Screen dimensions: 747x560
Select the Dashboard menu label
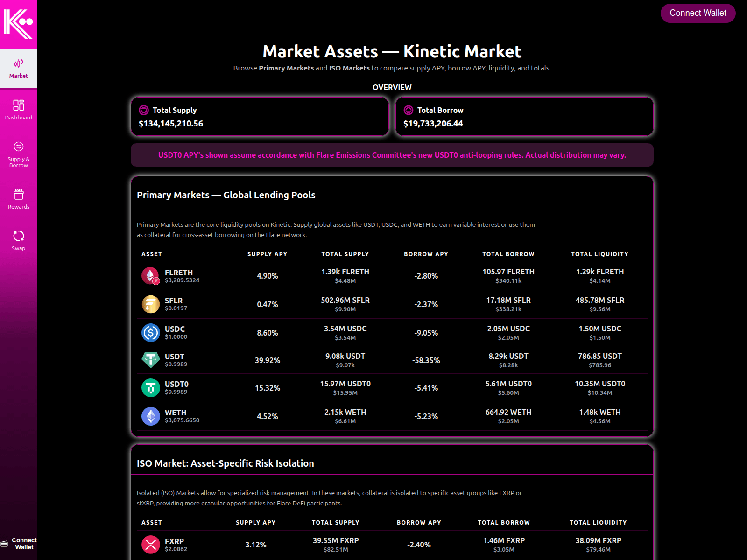[x=19, y=118]
